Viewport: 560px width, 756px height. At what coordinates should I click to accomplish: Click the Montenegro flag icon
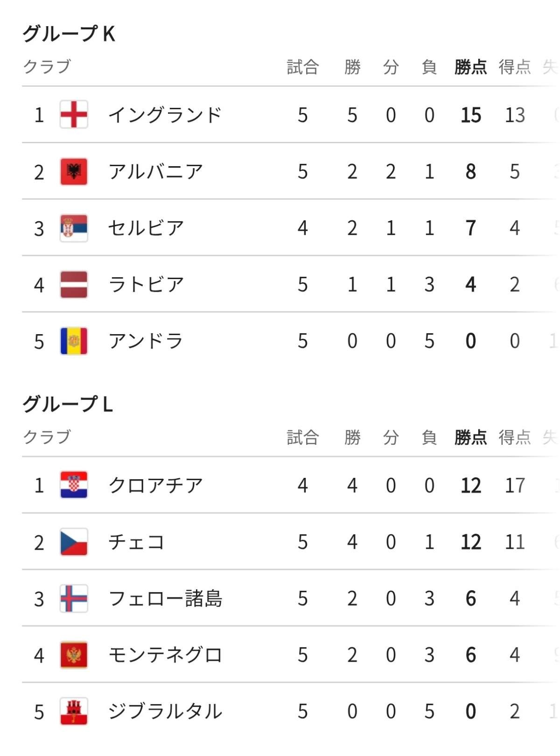click(74, 655)
